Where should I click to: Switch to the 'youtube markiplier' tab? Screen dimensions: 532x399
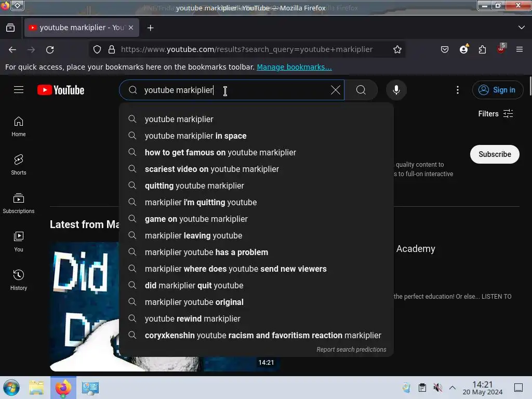(82, 28)
